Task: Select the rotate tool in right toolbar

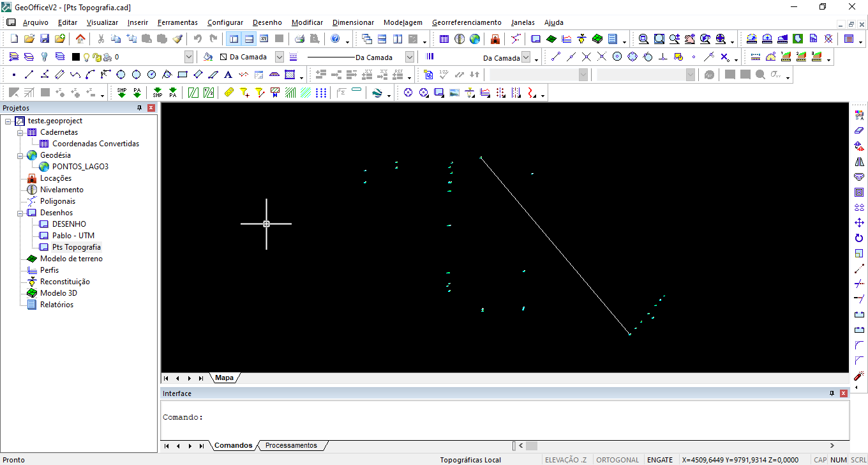Action: click(x=859, y=238)
